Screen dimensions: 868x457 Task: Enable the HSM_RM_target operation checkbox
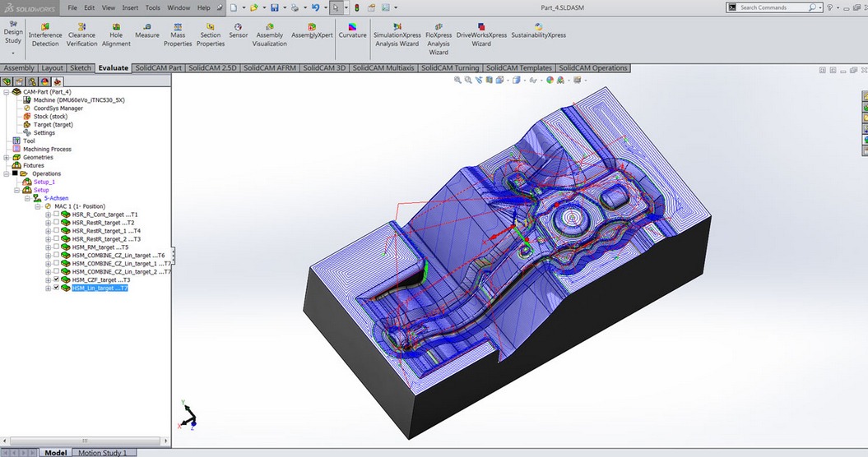pos(56,247)
